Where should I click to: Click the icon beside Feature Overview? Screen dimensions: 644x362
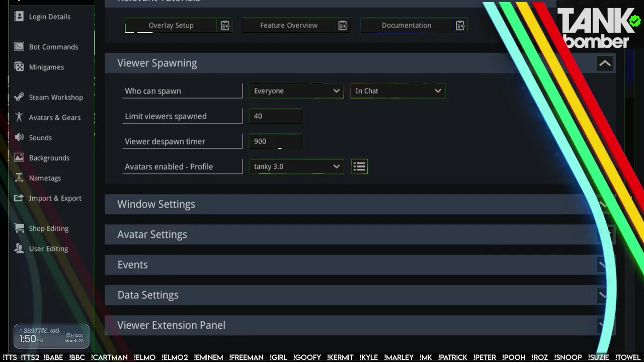[343, 25]
